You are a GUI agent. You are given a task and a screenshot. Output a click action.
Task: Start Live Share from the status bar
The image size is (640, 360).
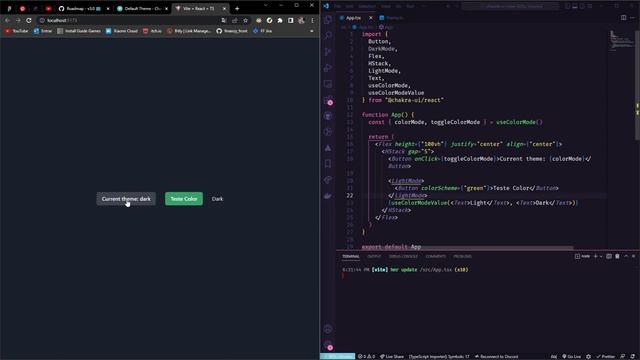click(392, 356)
